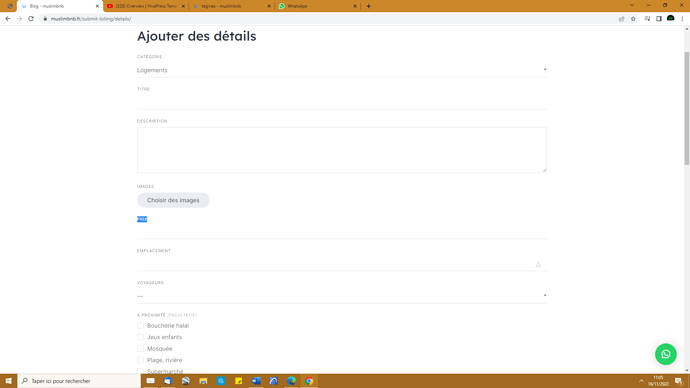Screen dimensions: 690x388
Task: Tick the Jeux enfants checkbox
Action: click(140, 337)
